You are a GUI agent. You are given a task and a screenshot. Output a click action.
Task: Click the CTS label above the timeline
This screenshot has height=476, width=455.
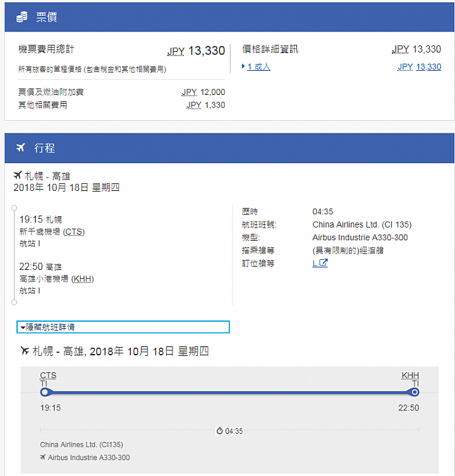[48, 375]
